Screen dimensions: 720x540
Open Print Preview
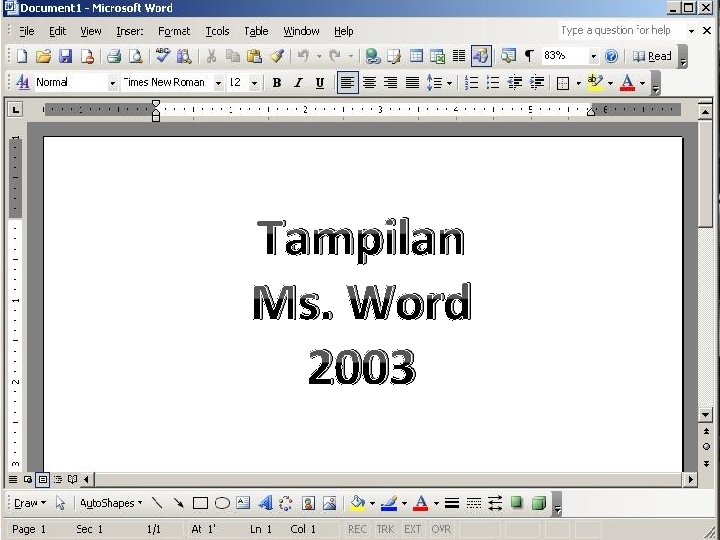(135, 56)
